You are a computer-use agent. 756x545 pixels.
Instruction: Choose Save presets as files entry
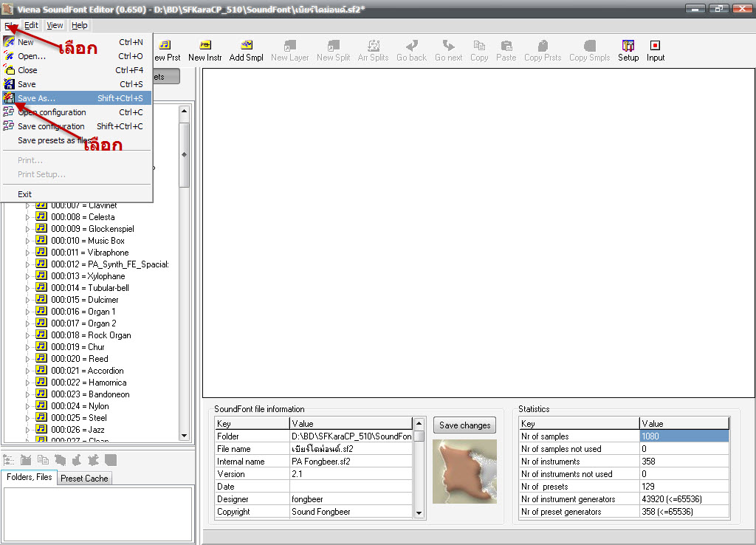click(x=77, y=140)
